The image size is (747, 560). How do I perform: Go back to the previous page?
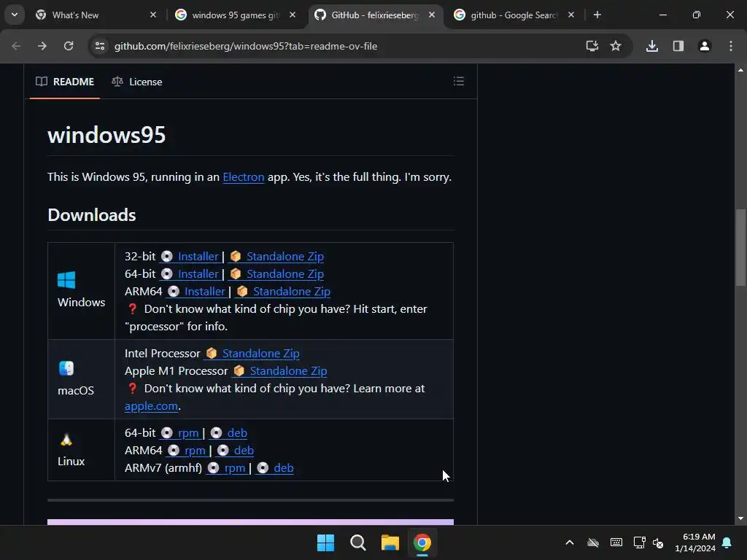[16, 46]
